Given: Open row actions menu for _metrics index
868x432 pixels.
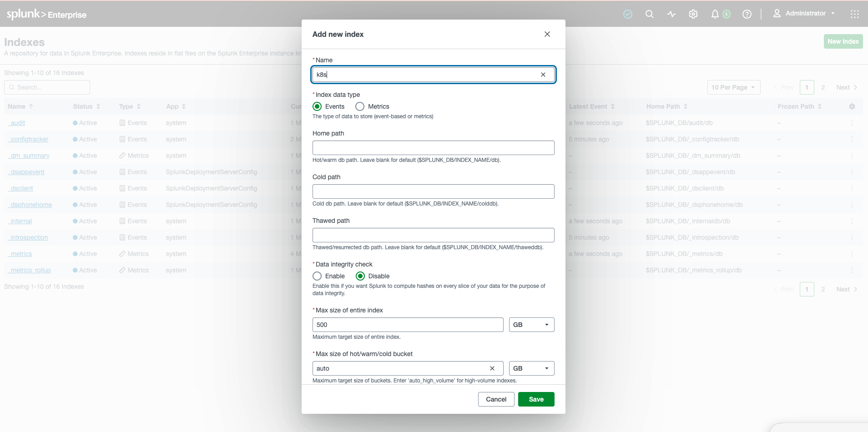Looking at the screenshot, I should pos(852,254).
